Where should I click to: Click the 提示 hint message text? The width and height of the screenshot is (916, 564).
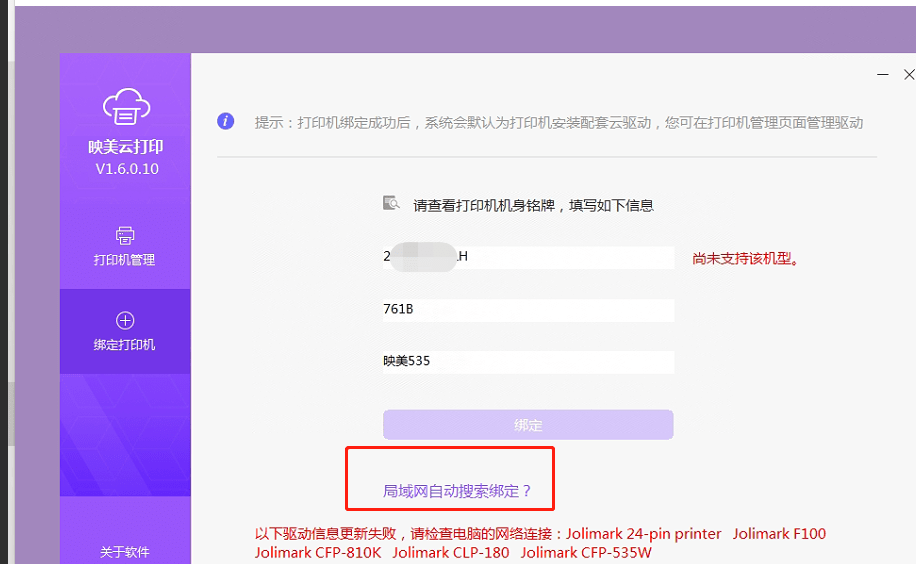(x=558, y=123)
